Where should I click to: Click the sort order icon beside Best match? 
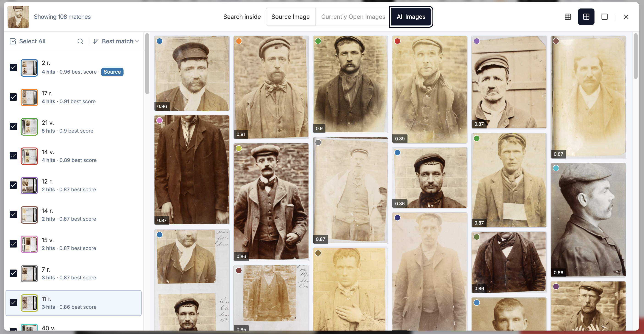coord(96,41)
